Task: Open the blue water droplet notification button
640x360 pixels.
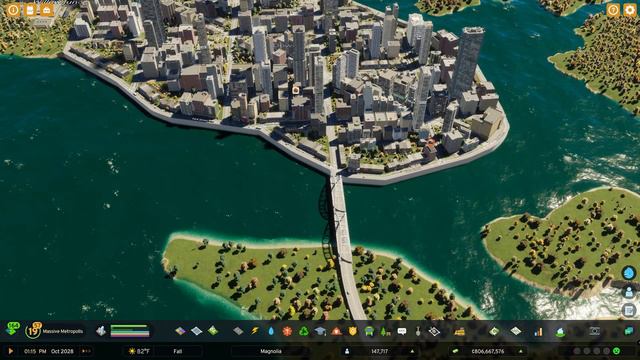Action: click(x=629, y=273)
